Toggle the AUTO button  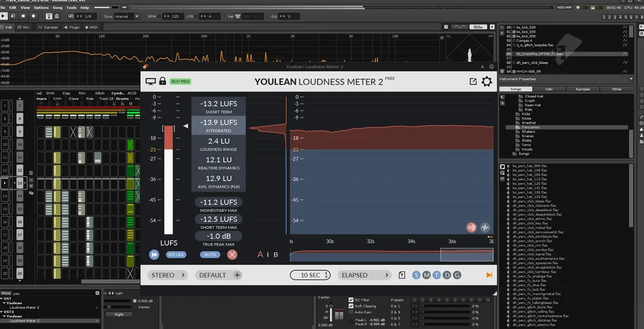click(x=210, y=255)
